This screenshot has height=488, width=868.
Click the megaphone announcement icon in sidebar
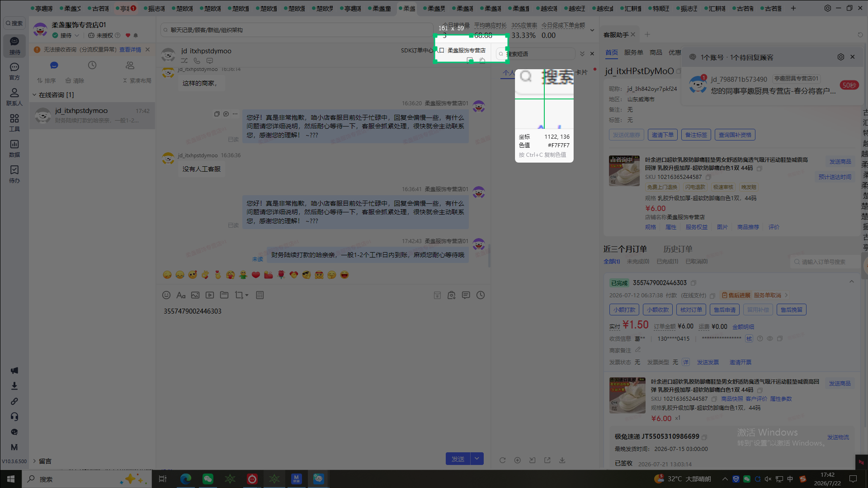[x=14, y=371]
